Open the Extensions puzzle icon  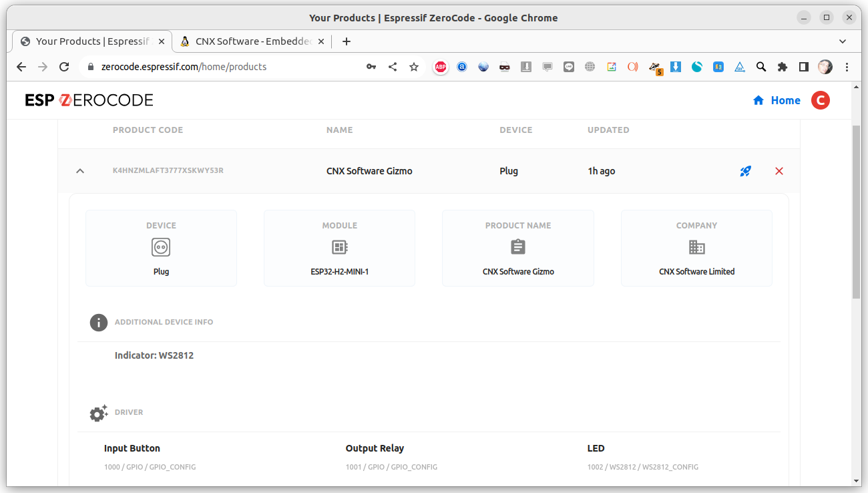coord(783,67)
